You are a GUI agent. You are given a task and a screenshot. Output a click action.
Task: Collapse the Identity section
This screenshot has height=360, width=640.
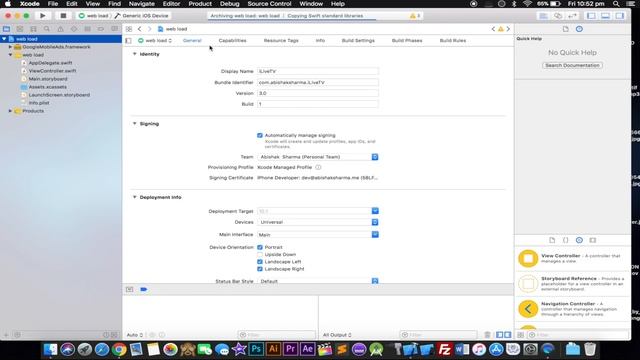(x=134, y=54)
